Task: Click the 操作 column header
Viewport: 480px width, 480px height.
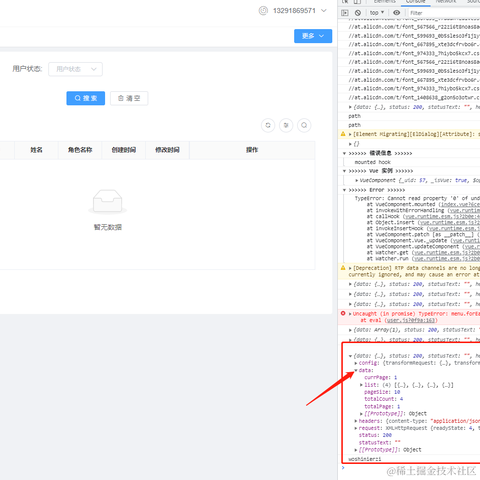Action: [252, 150]
